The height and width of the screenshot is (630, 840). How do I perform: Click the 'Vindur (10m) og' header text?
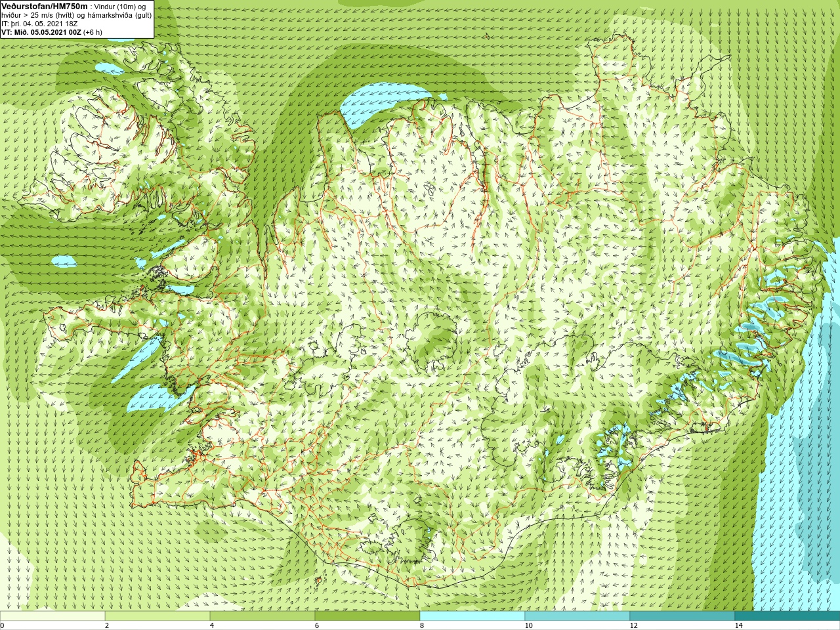[121, 7]
